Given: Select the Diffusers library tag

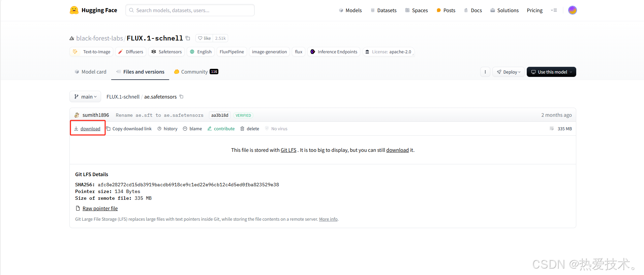Looking at the screenshot, I should click(x=131, y=52).
